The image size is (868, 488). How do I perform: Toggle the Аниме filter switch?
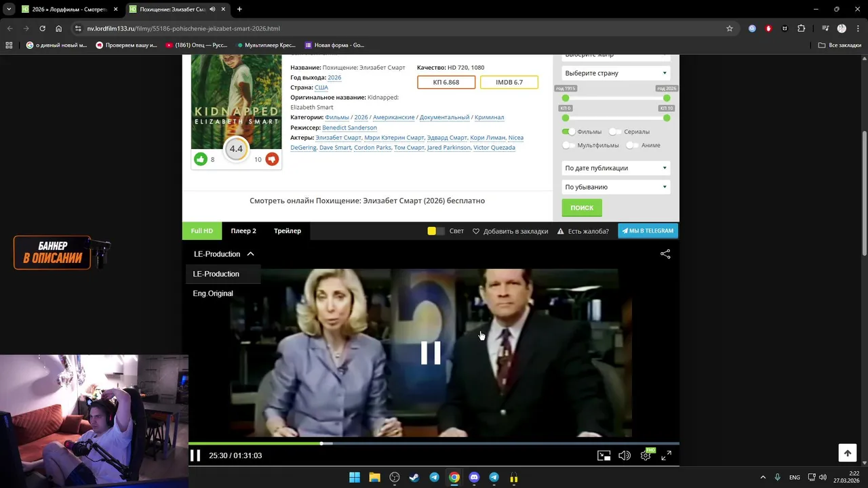pyautogui.click(x=632, y=145)
